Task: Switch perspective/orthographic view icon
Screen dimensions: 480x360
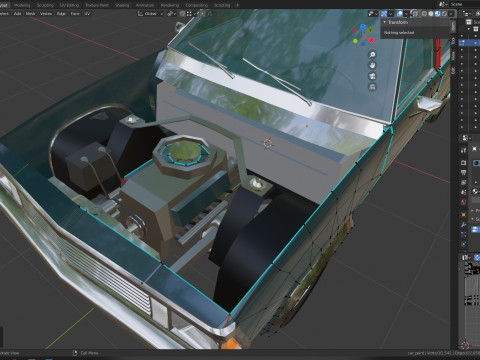Action: [372, 87]
